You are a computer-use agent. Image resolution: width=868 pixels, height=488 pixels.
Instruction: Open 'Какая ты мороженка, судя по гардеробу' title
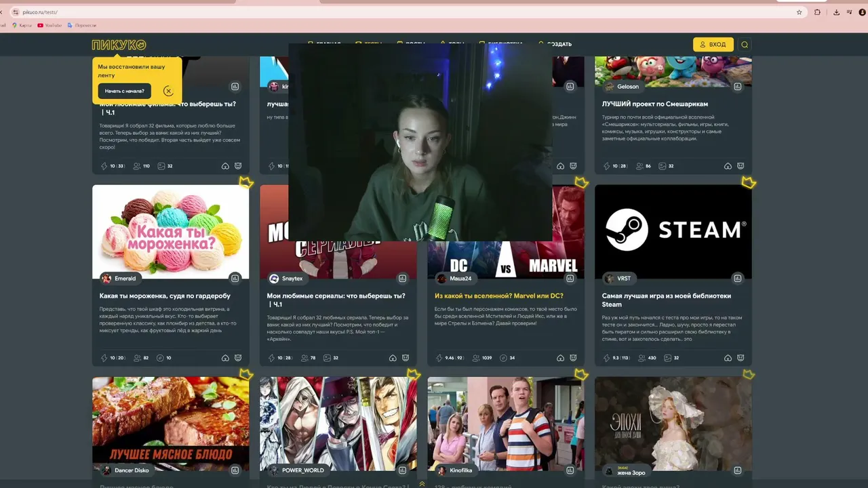(165, 296)
